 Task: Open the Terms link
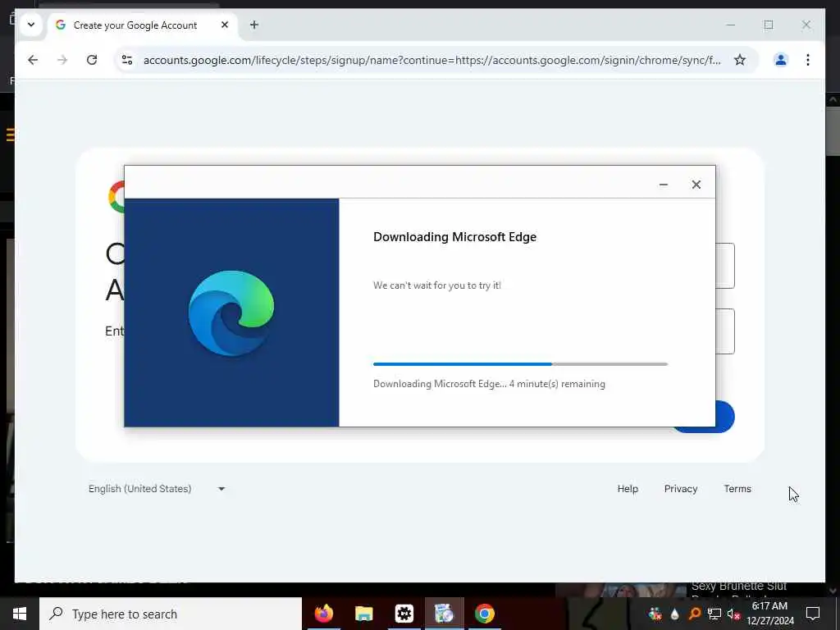(737, 489)
